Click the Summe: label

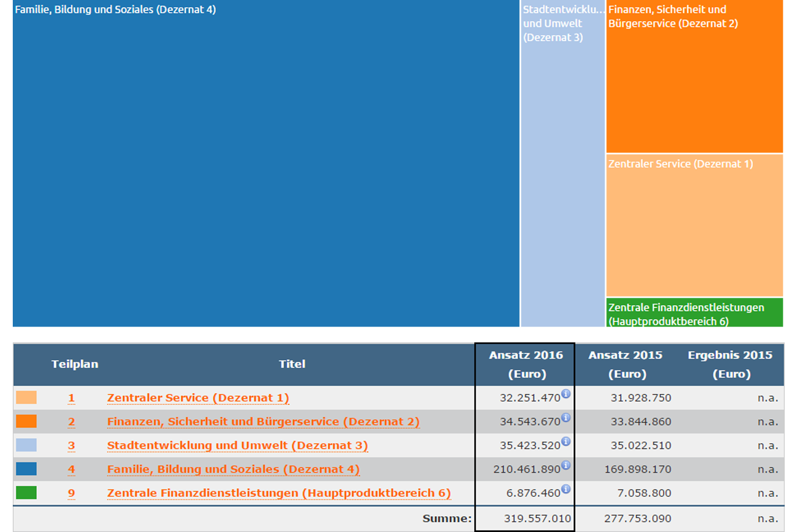click(447, 519)
